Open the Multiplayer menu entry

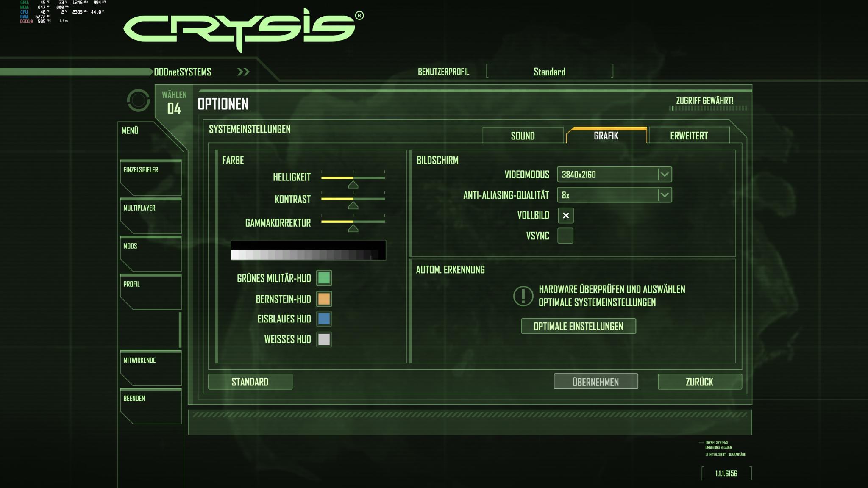[150, 216]
